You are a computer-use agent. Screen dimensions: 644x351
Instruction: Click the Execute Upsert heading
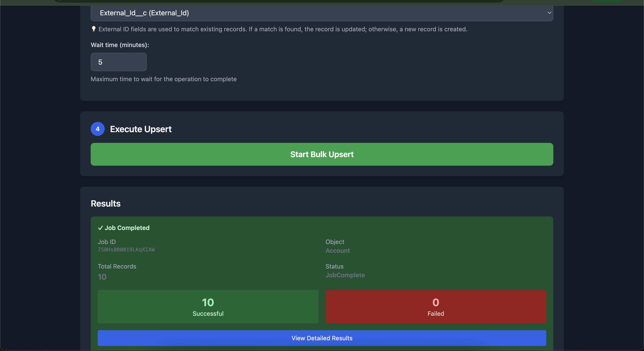tap(141, 129)
